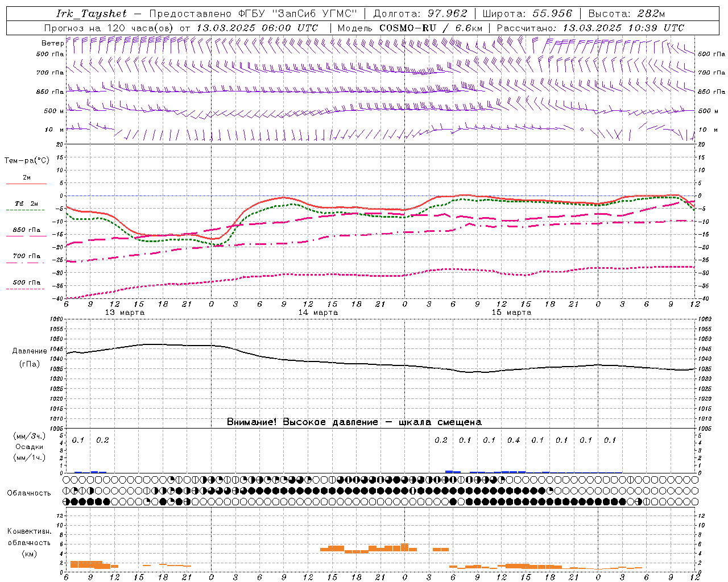This screenshot has height=582, width=728.
Task: Click the Конвективн. облачность label
Action: click(30, 537)
